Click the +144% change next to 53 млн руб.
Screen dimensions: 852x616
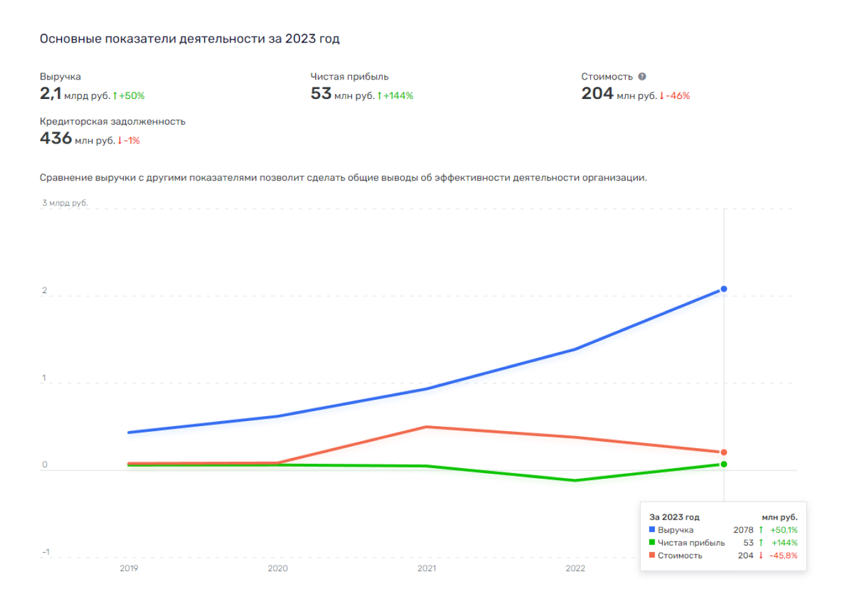[x=395, y=96]
